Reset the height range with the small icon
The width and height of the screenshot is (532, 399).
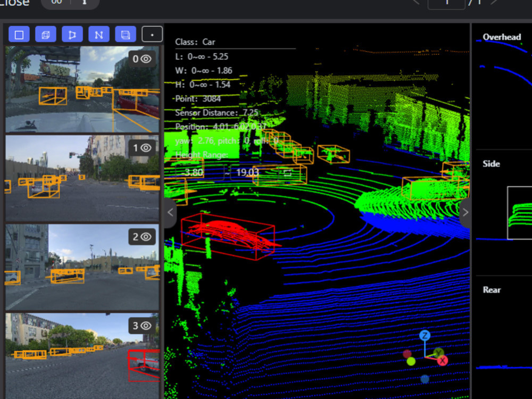[288, 173]
